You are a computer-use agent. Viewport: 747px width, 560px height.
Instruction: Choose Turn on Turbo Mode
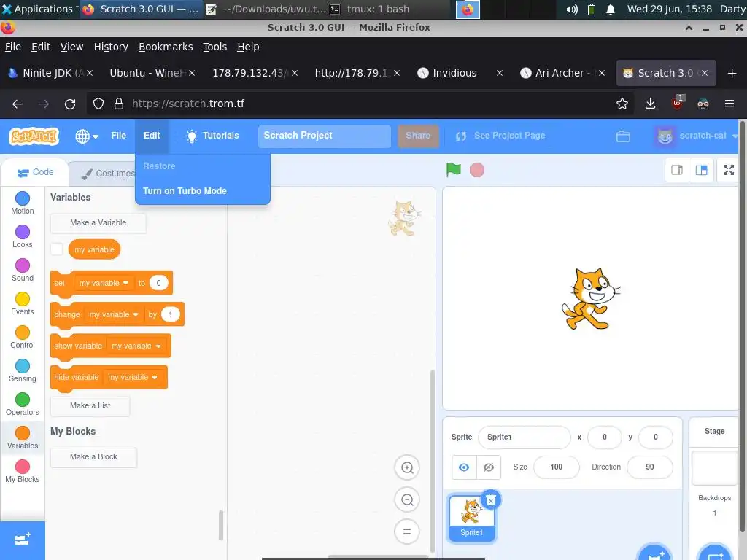pos(203,191)
